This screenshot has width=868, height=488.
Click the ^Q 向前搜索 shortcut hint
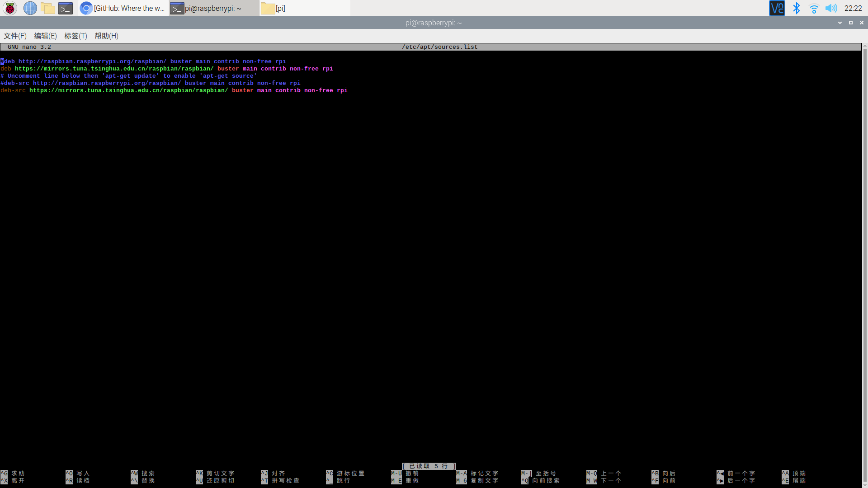[541, 481]
